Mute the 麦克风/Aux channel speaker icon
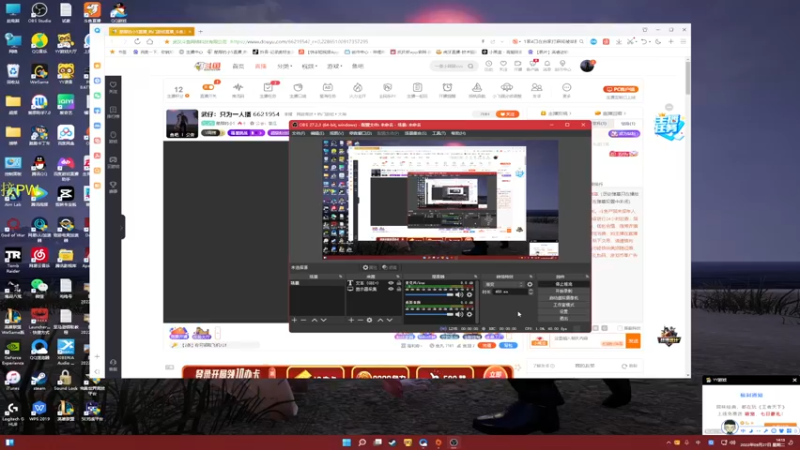This screenshot has height=450, width=800. click(459, 294)
